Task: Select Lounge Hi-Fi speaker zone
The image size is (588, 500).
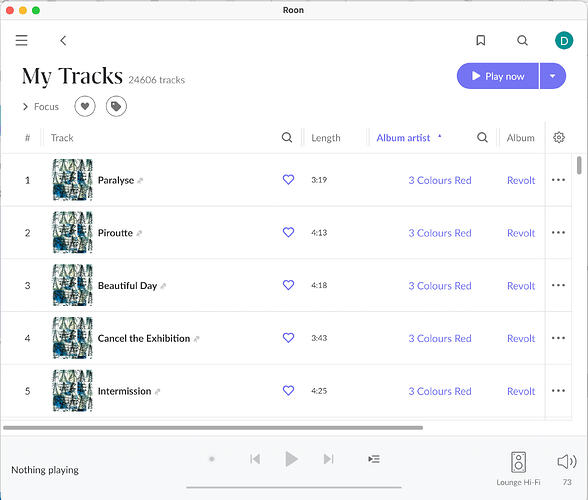Action: pos(518,468)
